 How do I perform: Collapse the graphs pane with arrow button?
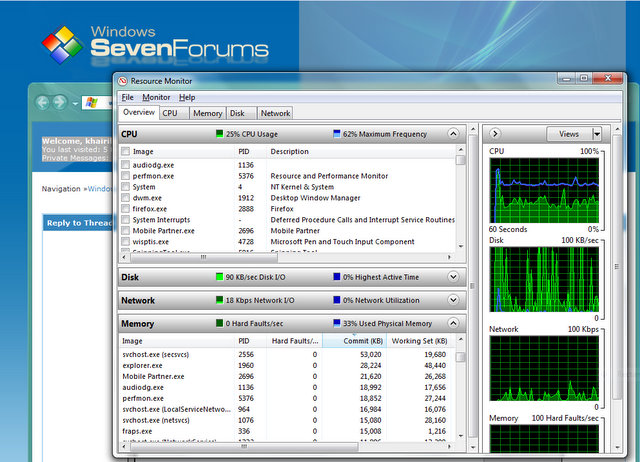[x=495, y=133]
